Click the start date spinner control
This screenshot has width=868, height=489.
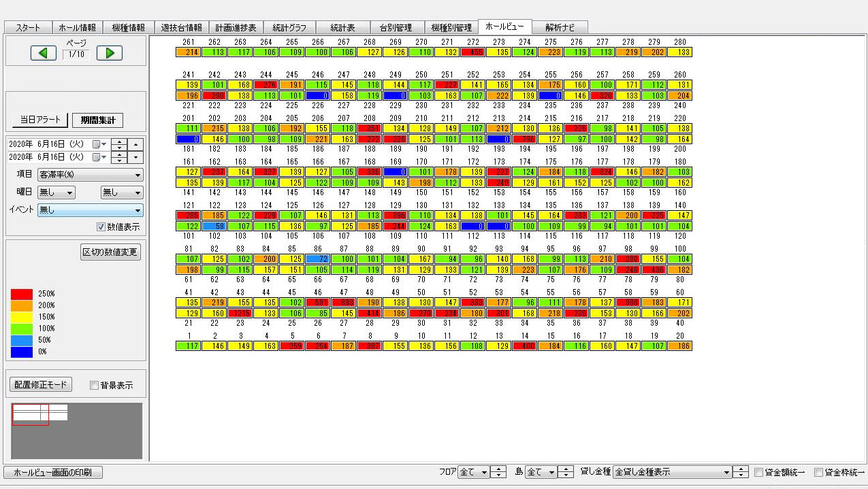pos(118,144)
